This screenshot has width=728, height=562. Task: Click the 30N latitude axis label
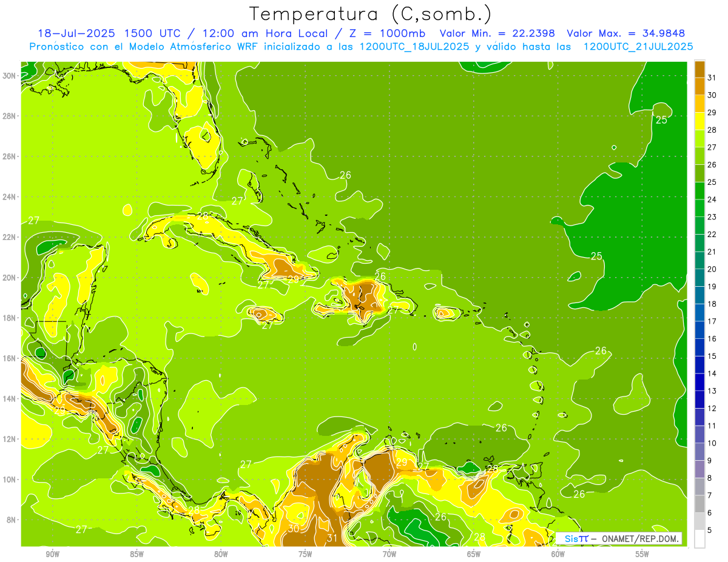pyautogui.click(x=9, y=75)
